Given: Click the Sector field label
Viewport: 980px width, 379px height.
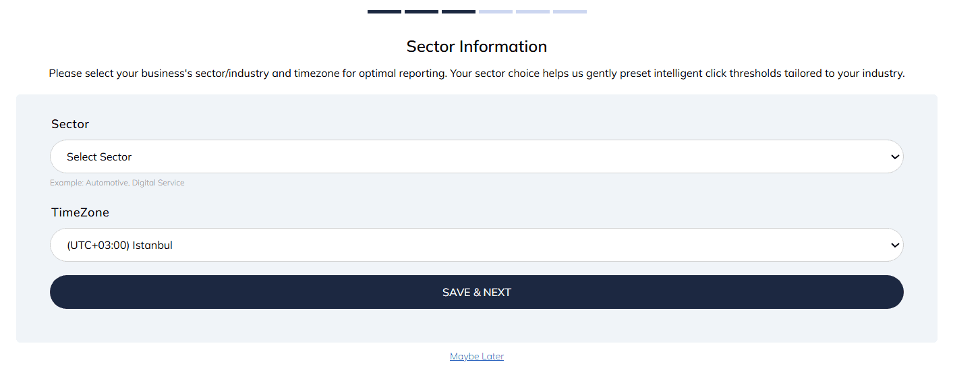Looking at the screenshot, I should (x=70, y=124).
